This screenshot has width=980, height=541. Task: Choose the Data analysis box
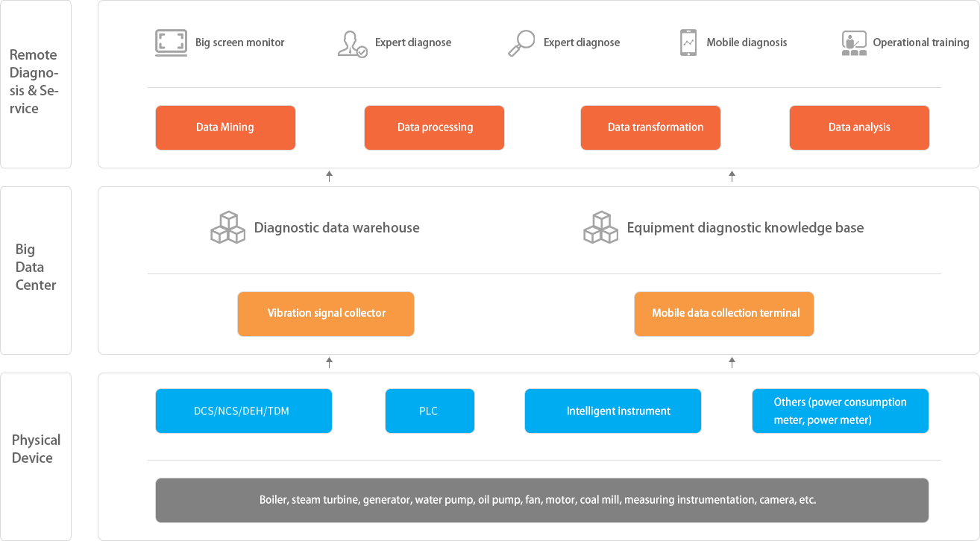click(x=859, y=127)
